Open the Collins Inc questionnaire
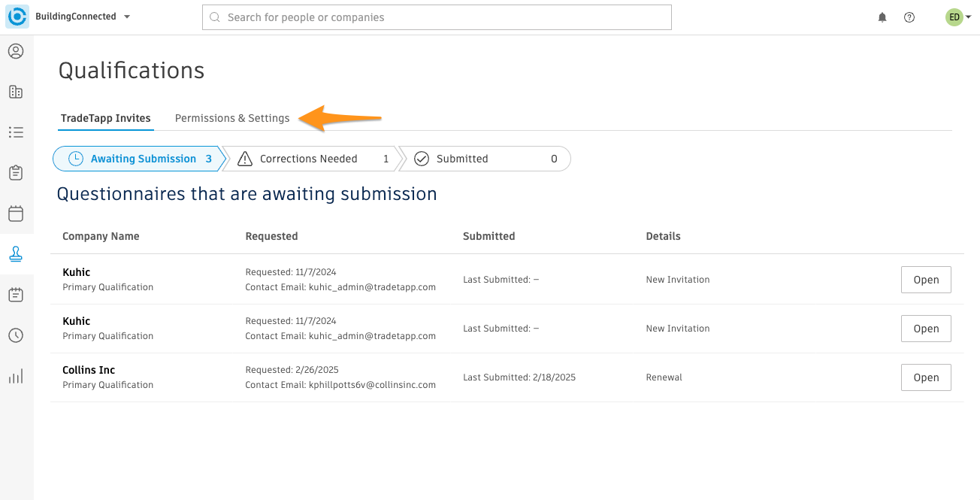This screenshot has width=980, height=500. pyautogui.click(x=926, y=377)
